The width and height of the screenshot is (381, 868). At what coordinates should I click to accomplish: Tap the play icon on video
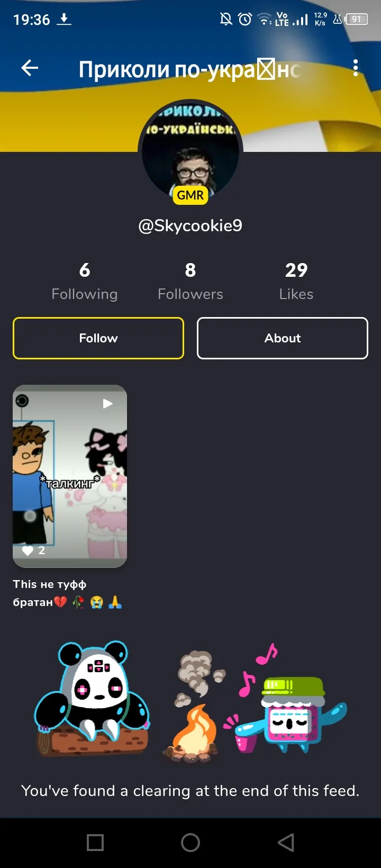[x=107, y=404]
